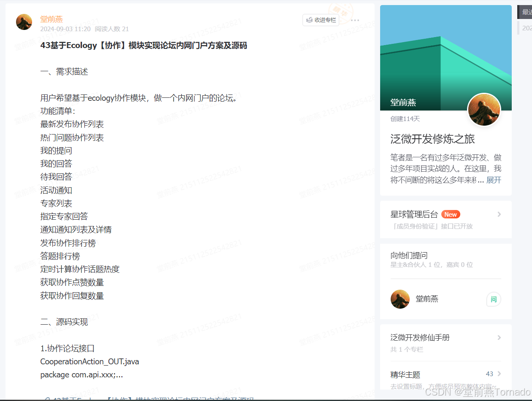Click the CooperationAction_OUT.java file name
The image size is (532, 401).
(x=90, y=362)
